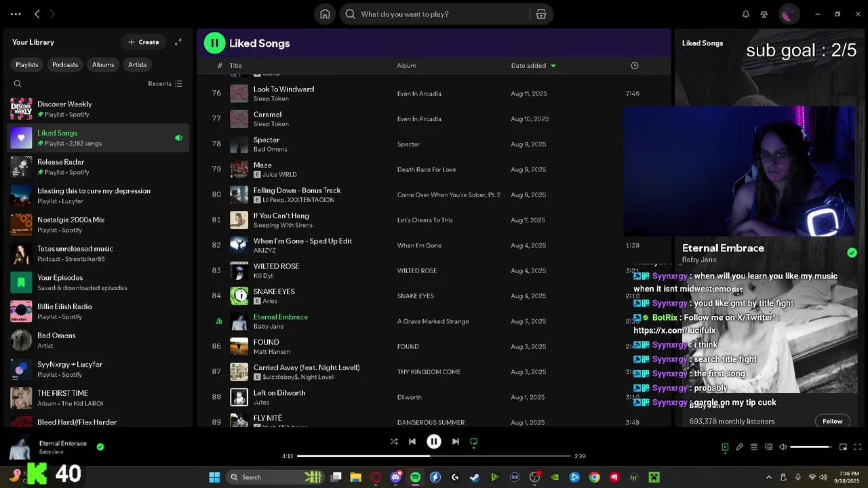Pause Liked Songs with green button
Screen dimensions: 868x488
[x=214, y=43]
